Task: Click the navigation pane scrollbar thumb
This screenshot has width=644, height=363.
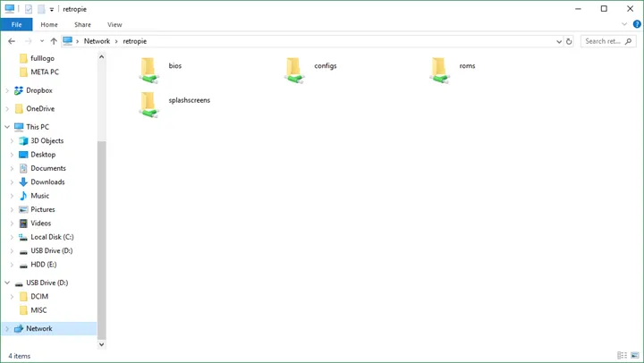Action: [x=101, y=241]
